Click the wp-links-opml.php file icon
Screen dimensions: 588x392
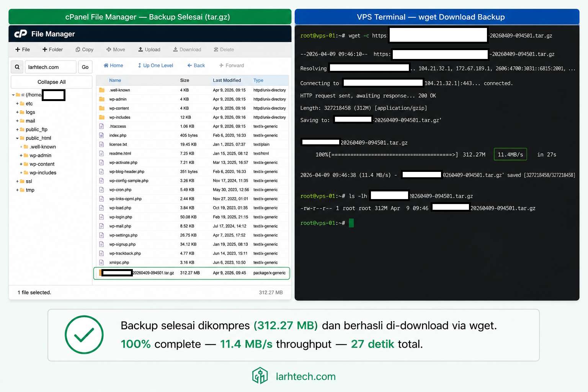tap(101, 199)
